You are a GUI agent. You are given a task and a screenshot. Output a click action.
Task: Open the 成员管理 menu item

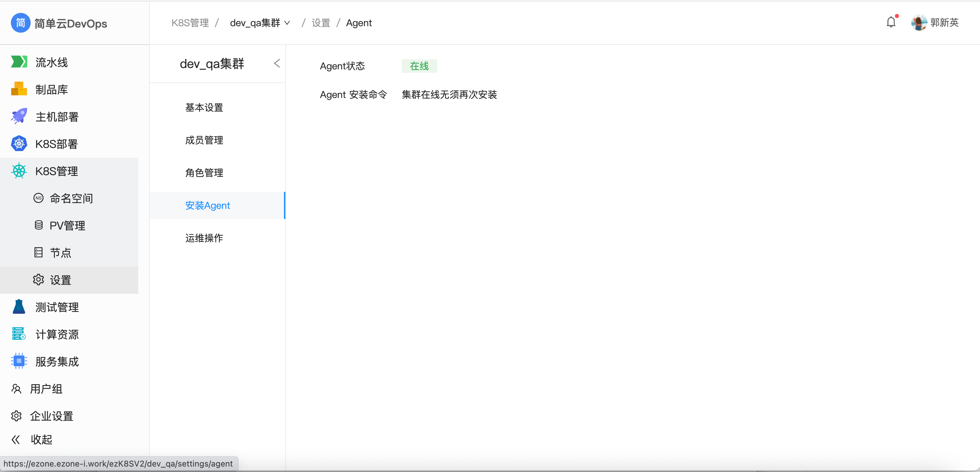pyautogui.click(x=204, y=140)
